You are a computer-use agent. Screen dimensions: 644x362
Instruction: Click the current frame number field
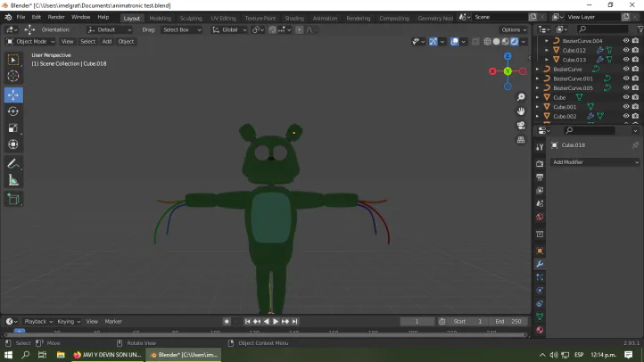417,321
